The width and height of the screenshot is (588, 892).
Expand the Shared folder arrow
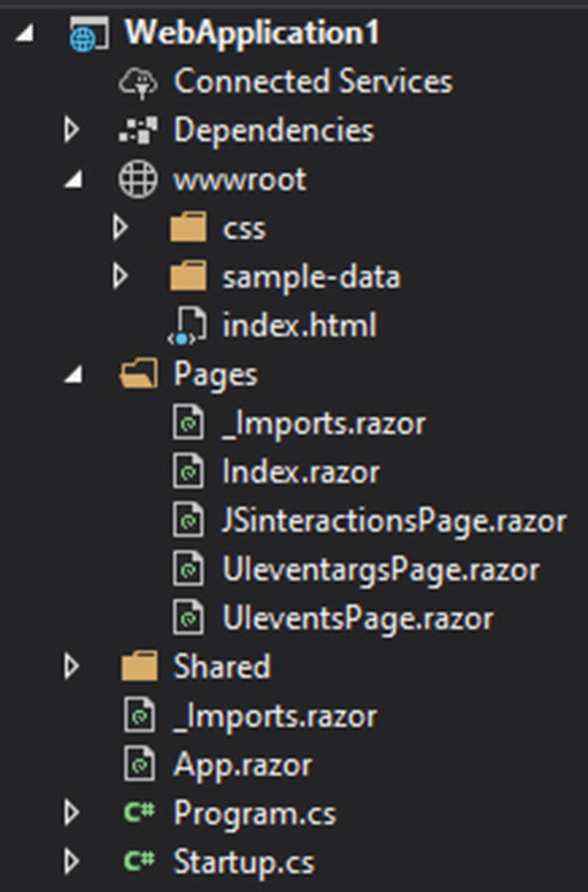click(x=71, y=666)
